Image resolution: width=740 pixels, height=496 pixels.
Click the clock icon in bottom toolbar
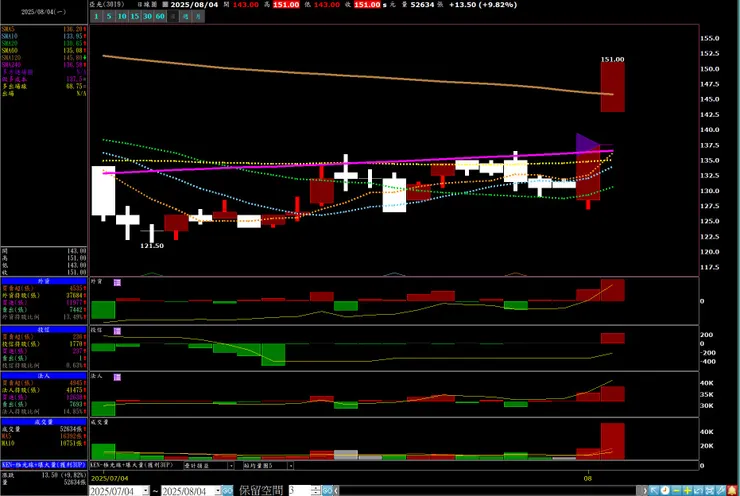(x=665, y=491)
